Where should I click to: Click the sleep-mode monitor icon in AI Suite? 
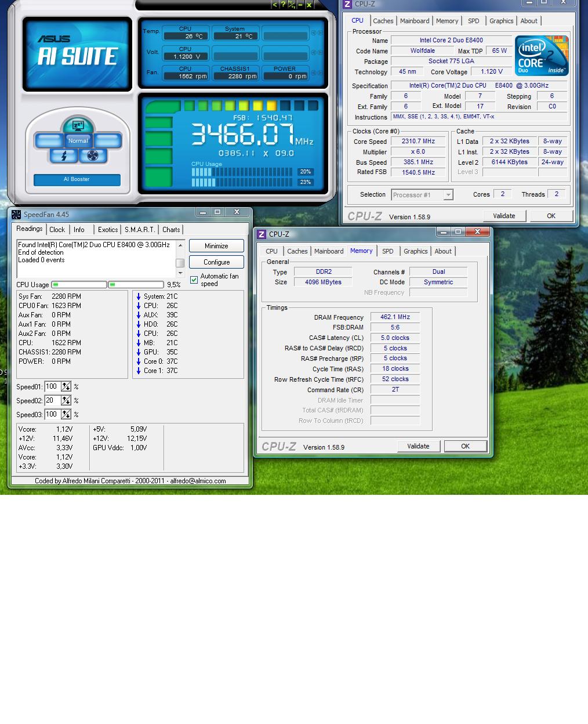pyautogui.click(x=78, y=125)
